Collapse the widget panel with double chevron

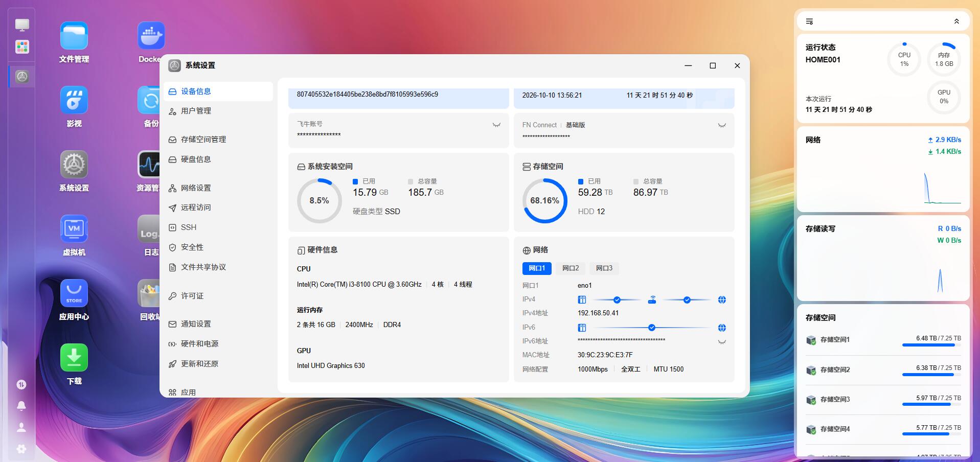click(956, 21)
